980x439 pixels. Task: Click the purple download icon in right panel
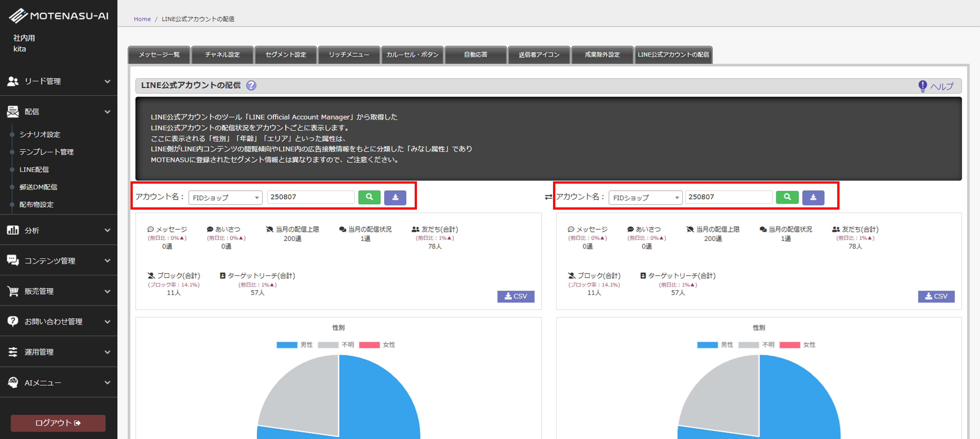pos(813,197)
